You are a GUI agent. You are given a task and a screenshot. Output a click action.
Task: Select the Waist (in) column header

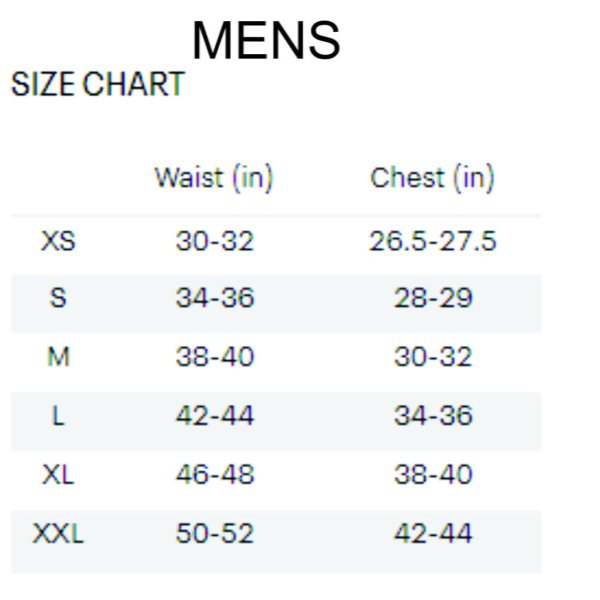(214, 178)
